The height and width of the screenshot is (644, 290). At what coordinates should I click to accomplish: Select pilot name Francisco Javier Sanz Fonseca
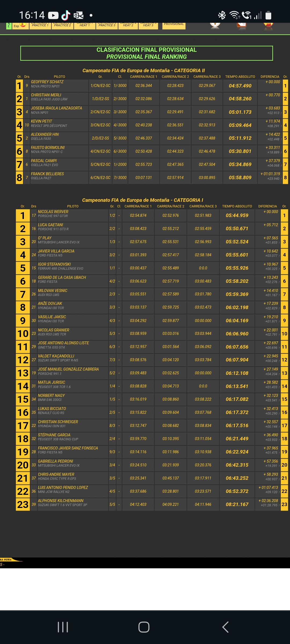(x=68, y=448)
